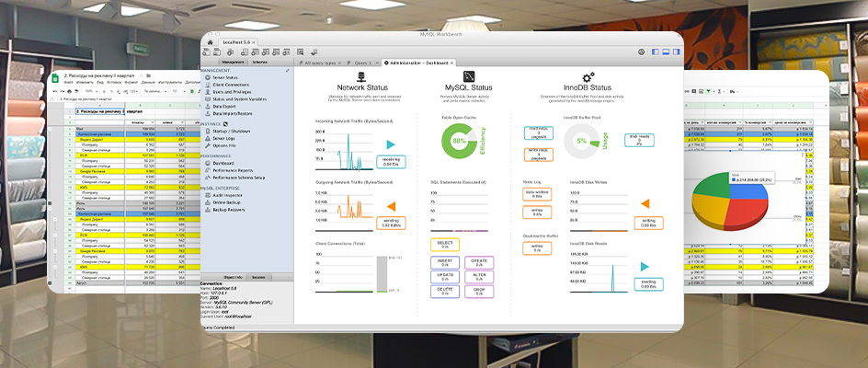Click the MySQL Status icon

coord(468,76)
